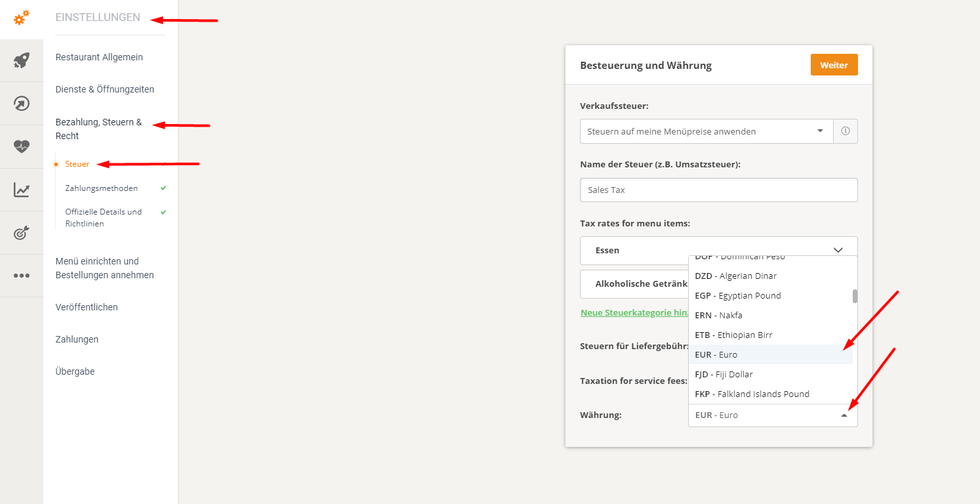Select Restaurant Allgemein in the settings menu
This screenshot has height=504, width=980.
pos(98,57)
